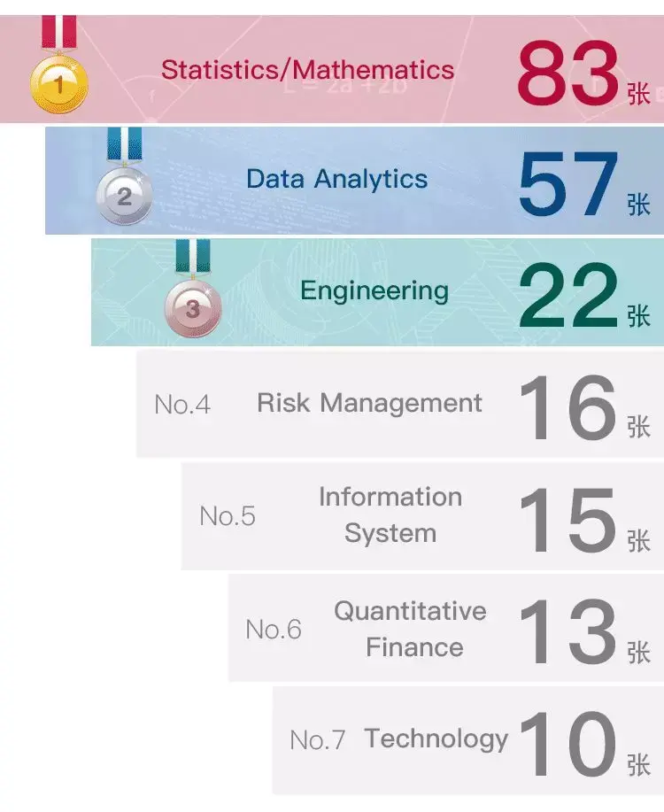Click the gold first-place medal icon

pos(59,66)
